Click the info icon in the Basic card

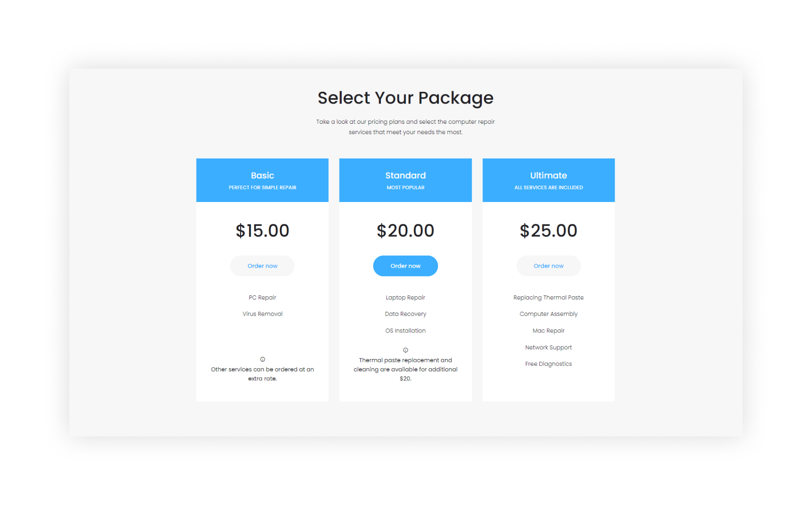pos(263,359)
